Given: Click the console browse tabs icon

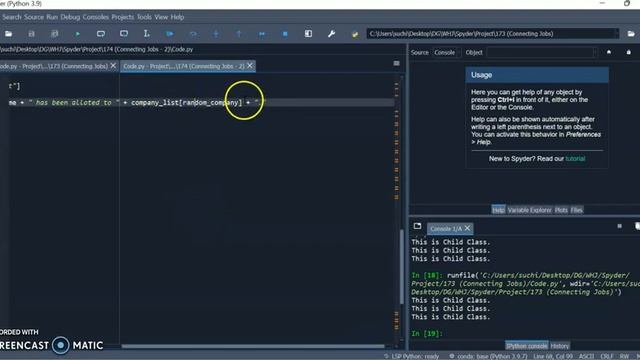Looking at the screenshot, I should [417, 226].
